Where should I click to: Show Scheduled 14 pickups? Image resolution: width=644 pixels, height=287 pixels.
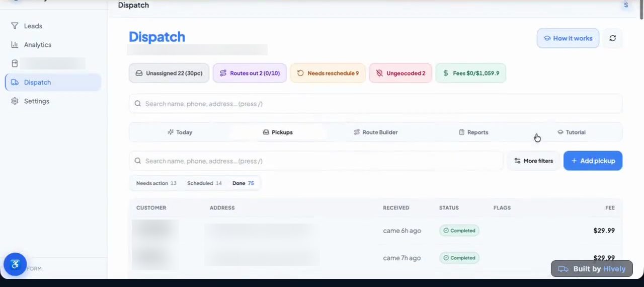pos(204,183)
